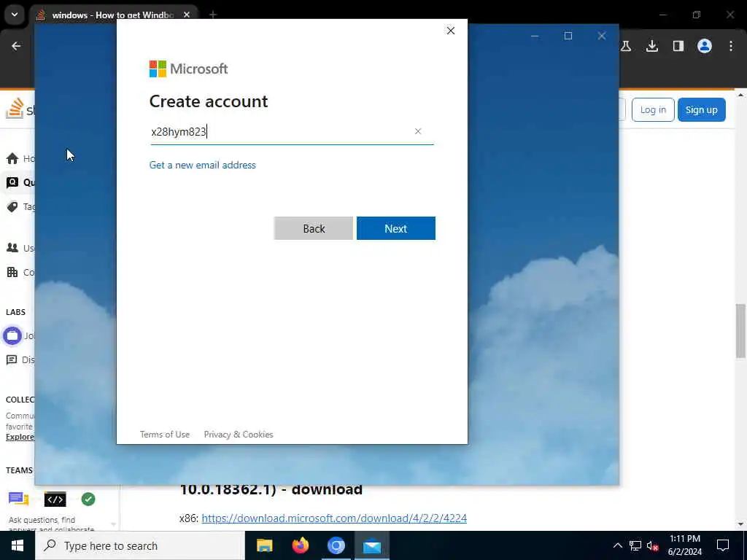Toggle Chrome side panel icon

coord(678,46)
